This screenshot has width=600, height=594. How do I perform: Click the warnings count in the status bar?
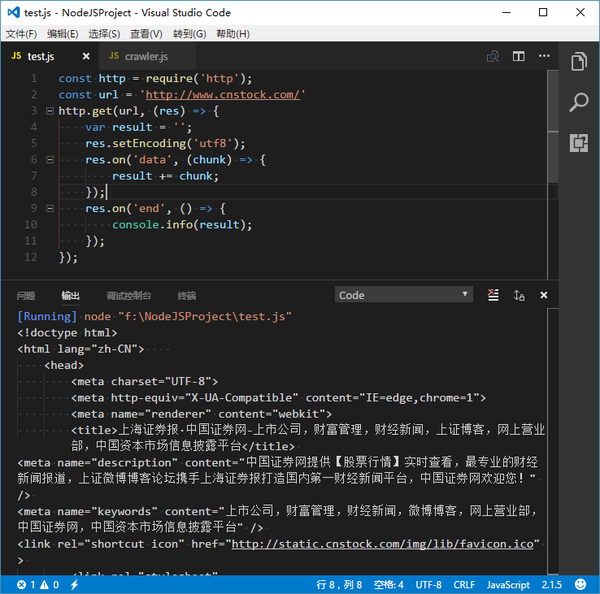(50, 584)
